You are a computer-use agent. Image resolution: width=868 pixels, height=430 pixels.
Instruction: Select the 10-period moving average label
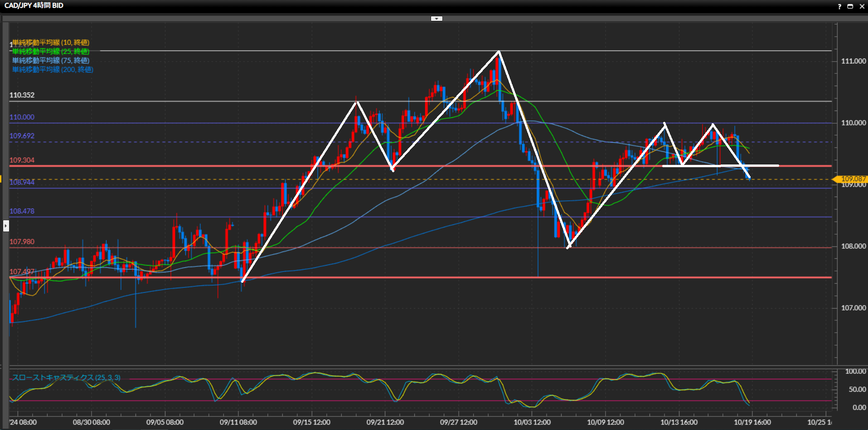(x=51, y=42)
